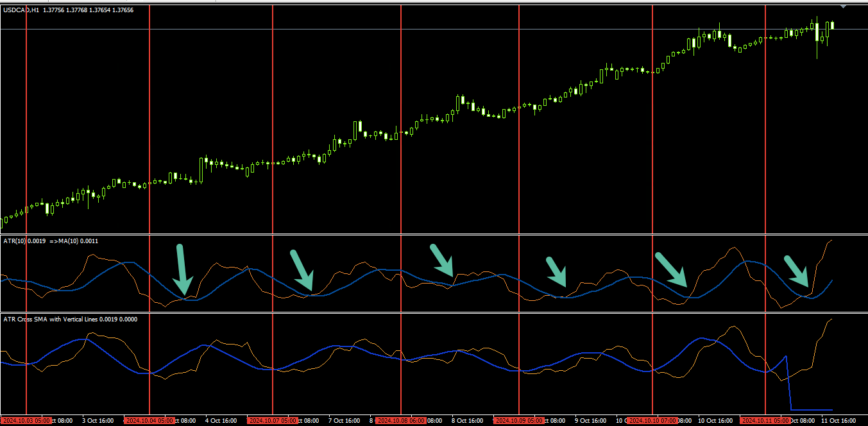Click the ATR Cross SMA with Vertical Lines label
Image resolution: width=868 pixels, height=426 pixels.
pos(70,318)
